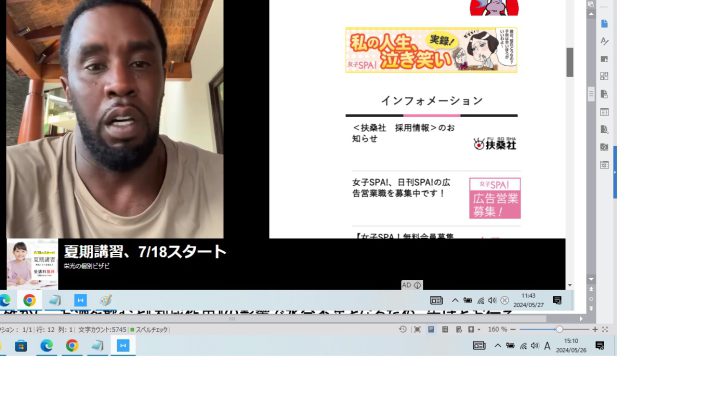The image size is (710, 399).
Task: Click the document vertical scrollbar thumb
Action: [591, 94]
